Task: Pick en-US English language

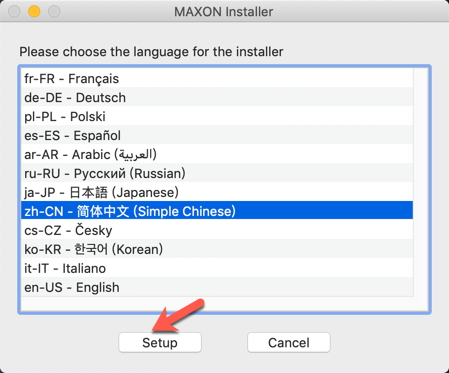Action: point(217,287)
